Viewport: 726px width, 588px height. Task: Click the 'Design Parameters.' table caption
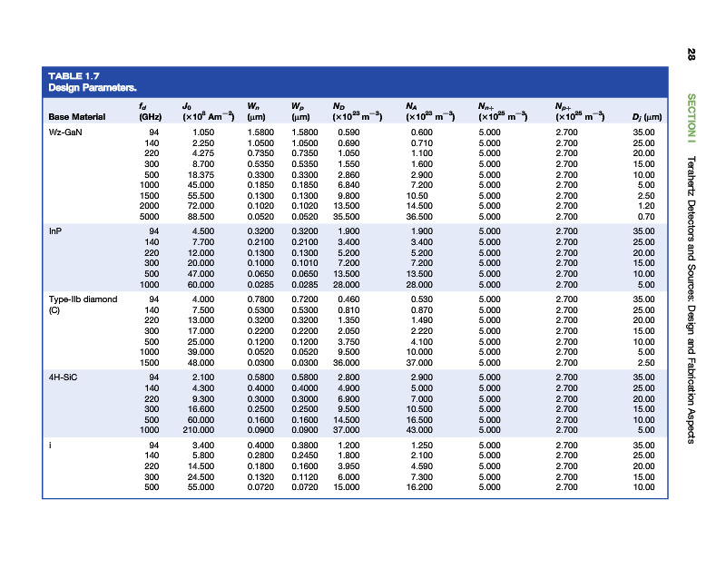[92, 88]
